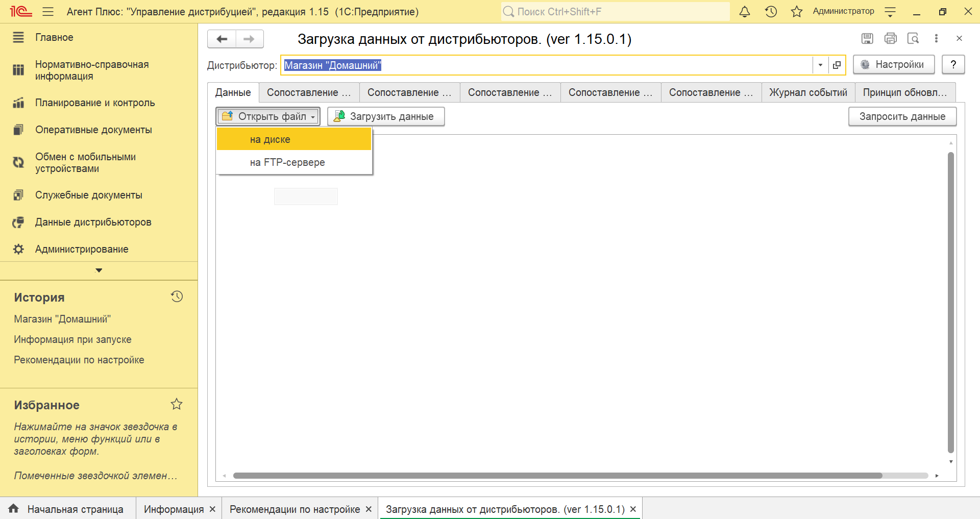This screenshot has width=980, height=519.
Task: Click the 1C logo icon
Action: 20,11
